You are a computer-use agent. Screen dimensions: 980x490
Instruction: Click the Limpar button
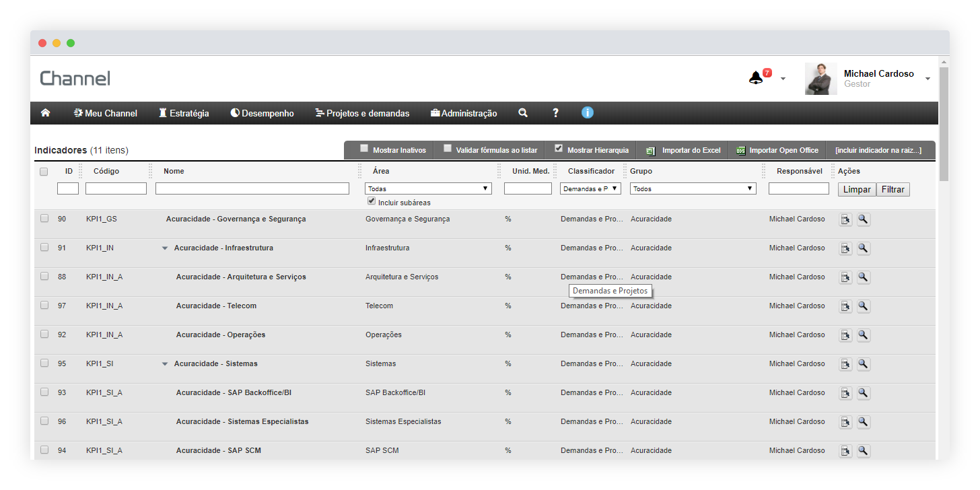(x=857, y=190)
